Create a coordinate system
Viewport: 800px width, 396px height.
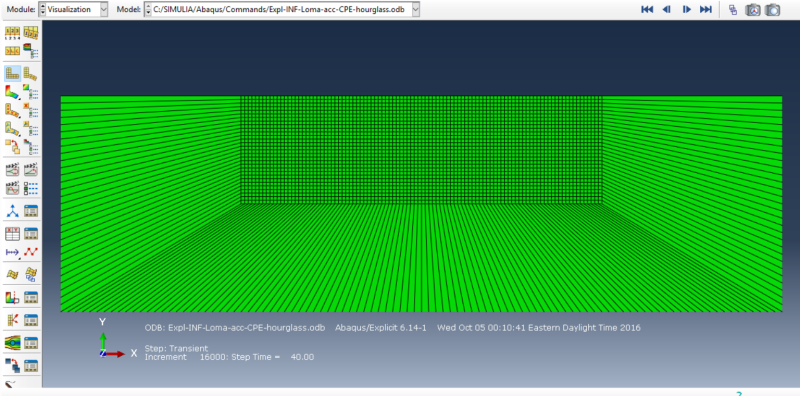(12, 211)
